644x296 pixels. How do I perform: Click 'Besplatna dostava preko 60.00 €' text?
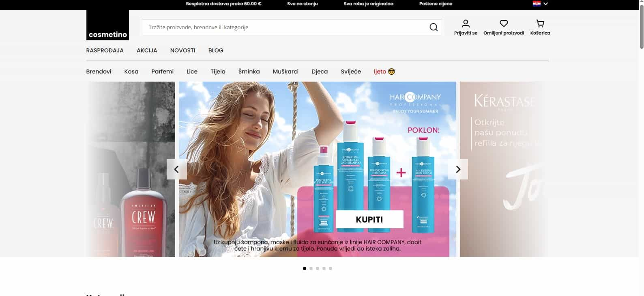(223, 4)
